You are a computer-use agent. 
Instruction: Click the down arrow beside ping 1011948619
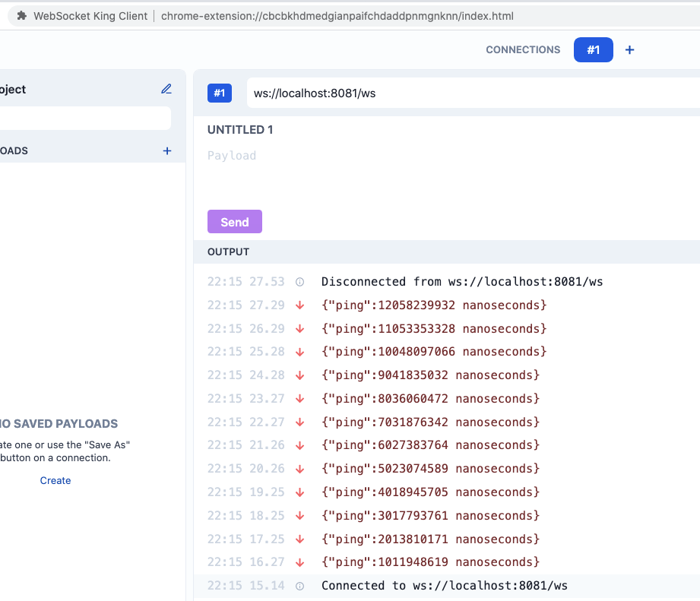(300, 562)
